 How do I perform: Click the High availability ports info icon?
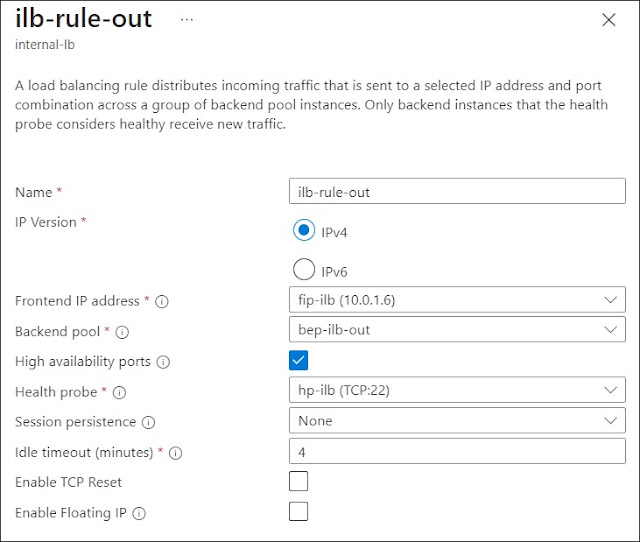(x=163, y=361)
